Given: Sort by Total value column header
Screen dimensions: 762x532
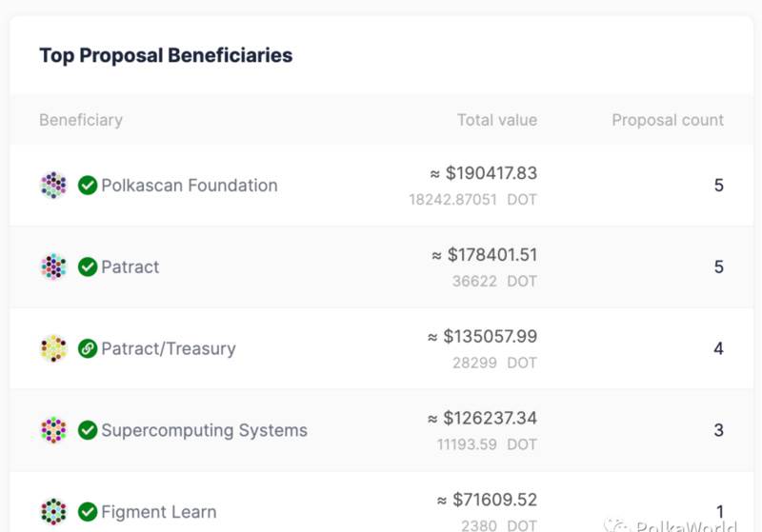Looking at the screenshot, I should point(497,120).
